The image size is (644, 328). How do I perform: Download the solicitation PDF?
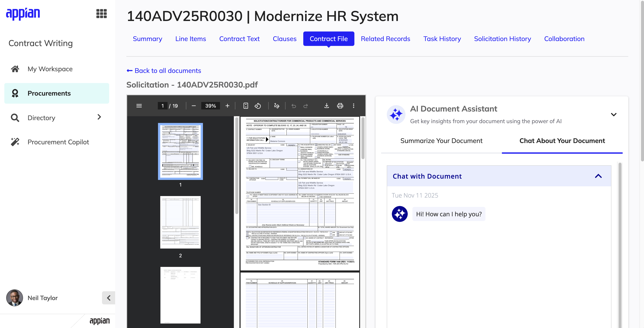pos(326,106)
